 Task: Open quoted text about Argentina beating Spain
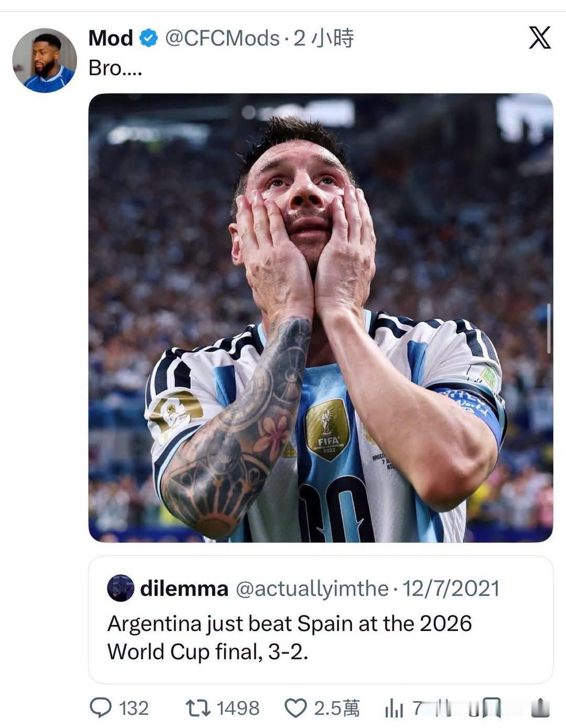[x=289, y=637]
